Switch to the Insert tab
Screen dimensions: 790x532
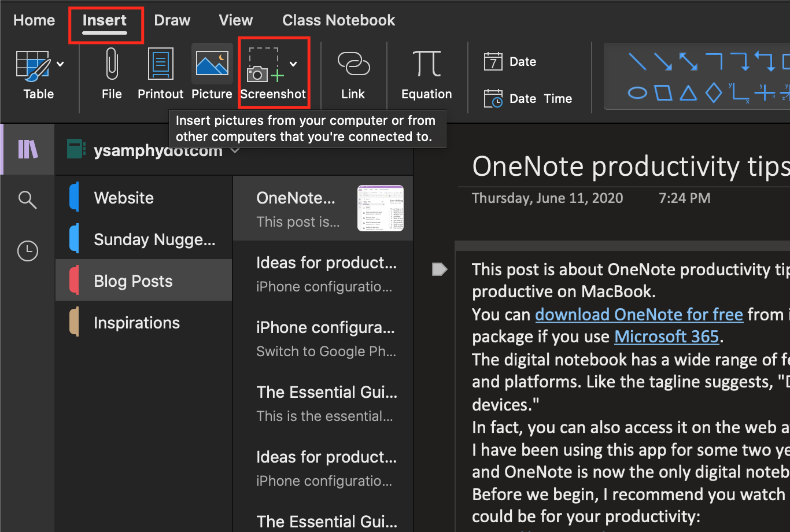click(105, 20)
